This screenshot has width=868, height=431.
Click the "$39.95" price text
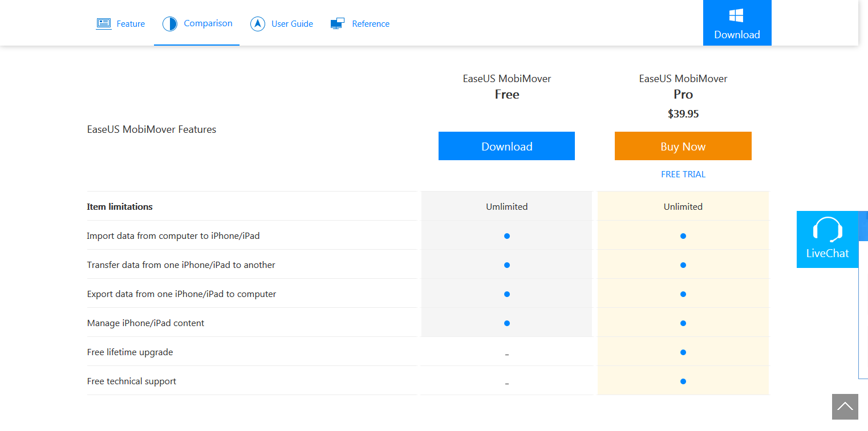click(683, 114)
